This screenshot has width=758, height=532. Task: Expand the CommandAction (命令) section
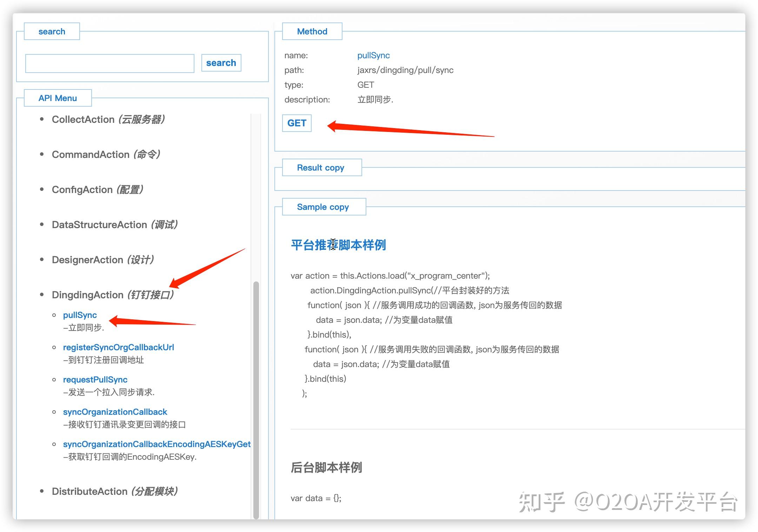click(x=106, y=154)
